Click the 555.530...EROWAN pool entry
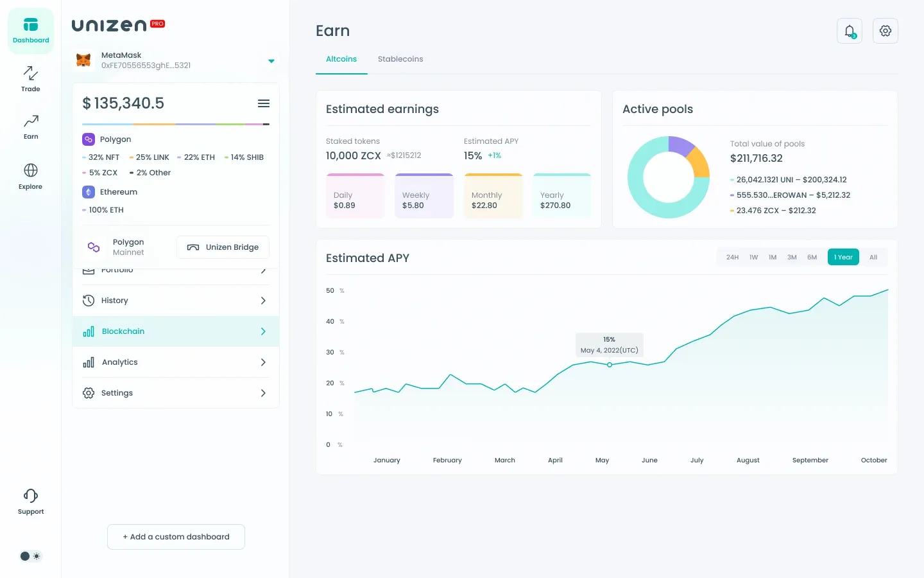This screenshot has height=578, width=924. click(791, 195)
